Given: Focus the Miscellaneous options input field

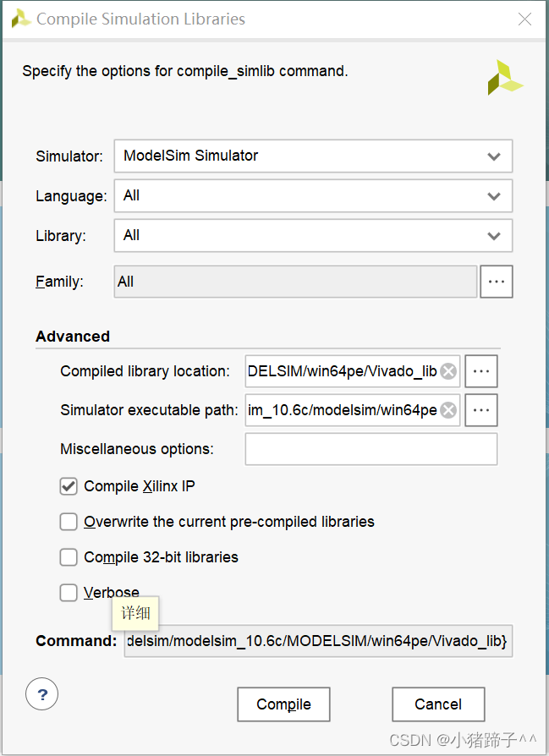Looking at the screenshot, I should tap(371, 449).
